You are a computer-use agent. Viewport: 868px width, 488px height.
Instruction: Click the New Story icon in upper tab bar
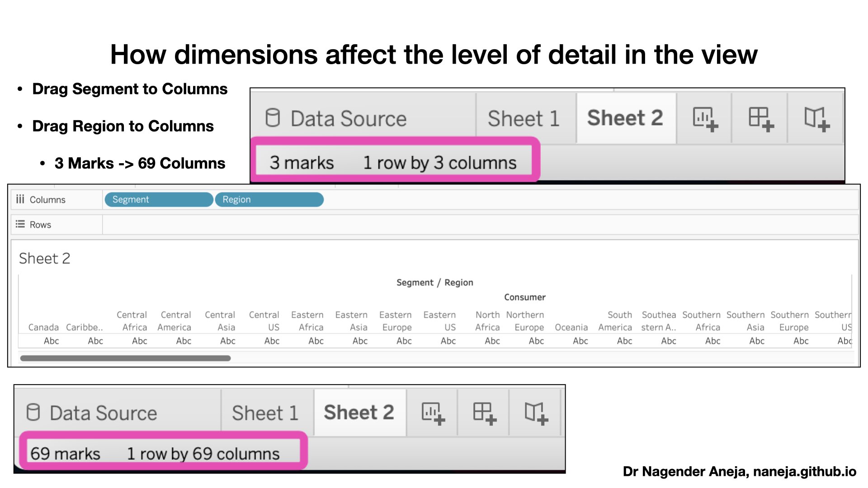pyautogui.click(x=816, y=119)
